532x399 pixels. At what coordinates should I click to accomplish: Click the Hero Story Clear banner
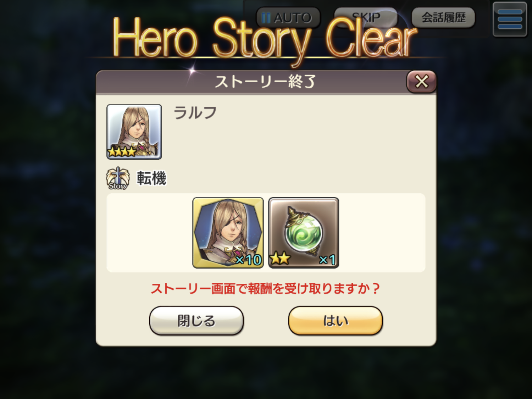[264, 39]
